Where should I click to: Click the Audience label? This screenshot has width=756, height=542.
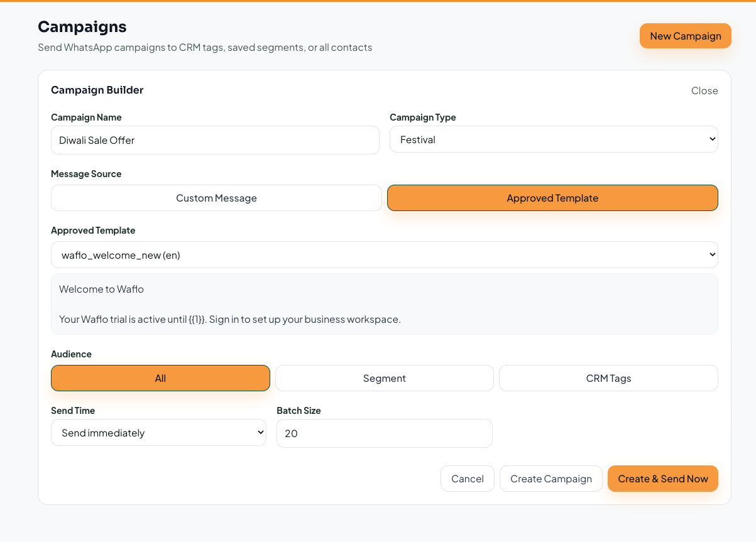pyautogui.click(x=71, y=354)
